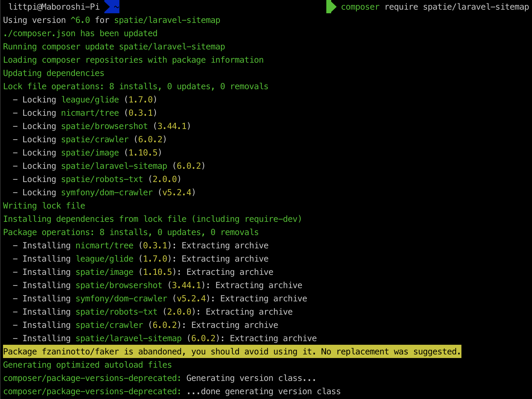Click 'Installing symfony/dom-crawler (v5.2.4)' row

160,299
